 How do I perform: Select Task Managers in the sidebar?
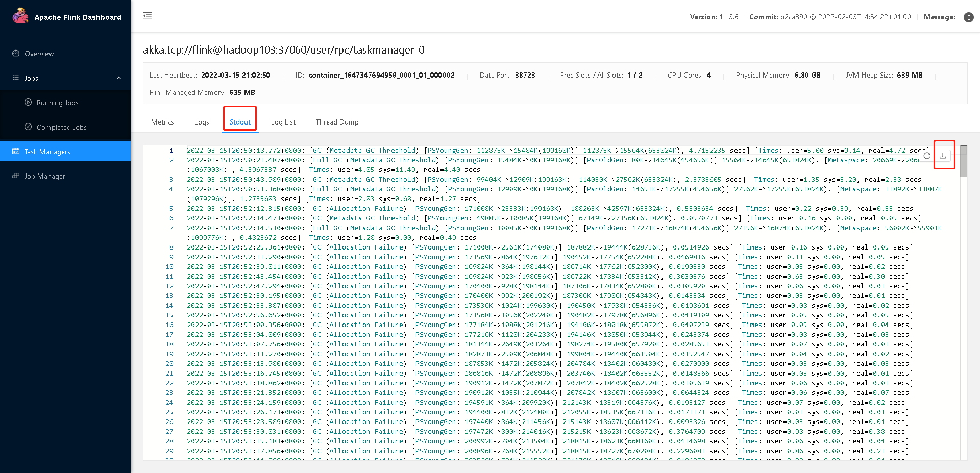pyautogui.click(x=65, y=152)
